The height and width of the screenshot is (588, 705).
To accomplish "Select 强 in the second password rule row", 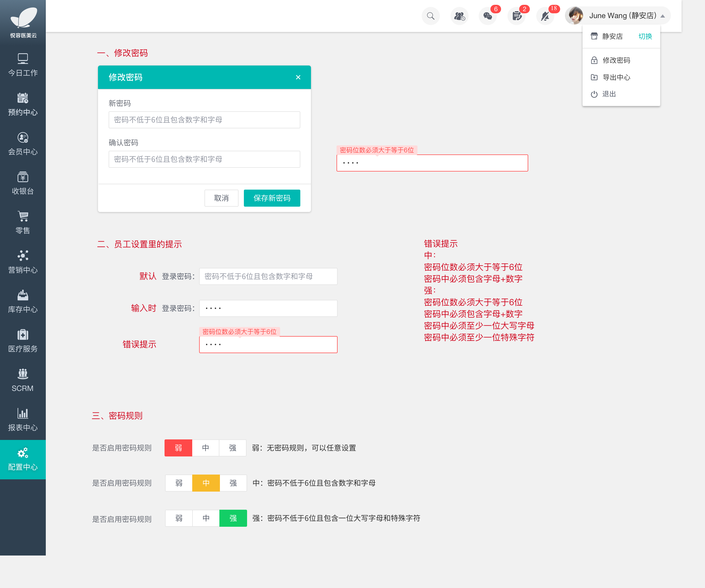I will click(233, 483).
